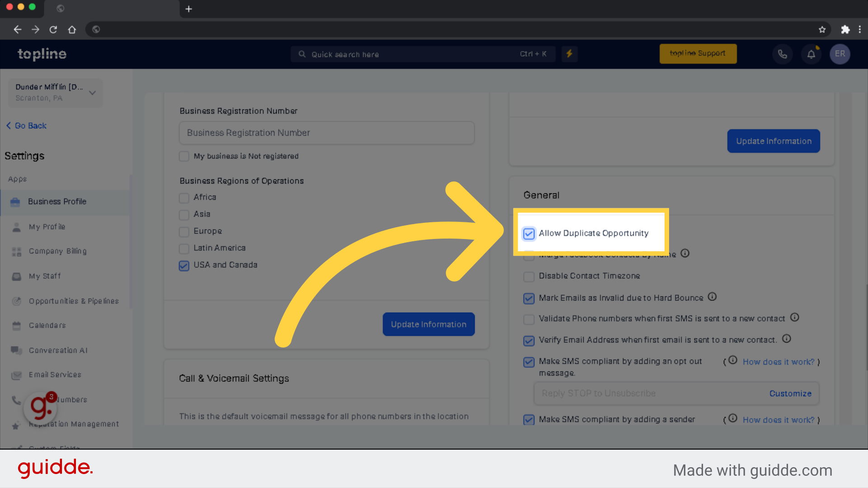Click the Email Services sidebar icon

[x=17, y=374]
